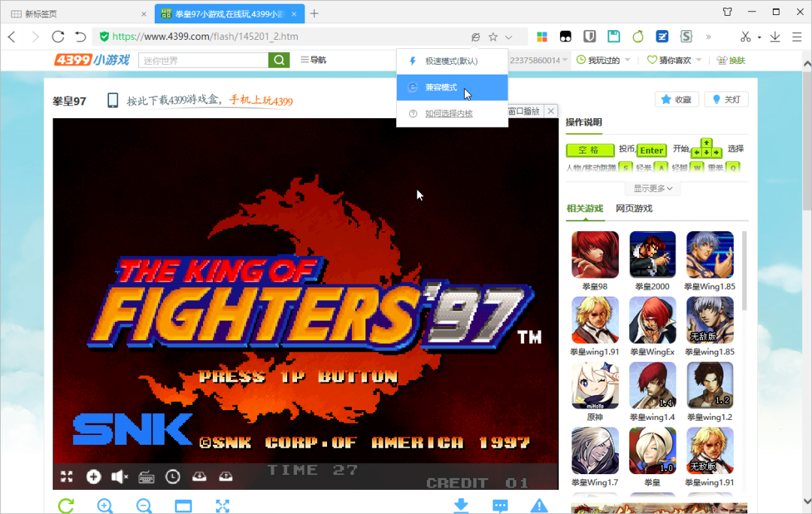
Task: Open the browser hamburger main menu
Action: pos(797,37)
